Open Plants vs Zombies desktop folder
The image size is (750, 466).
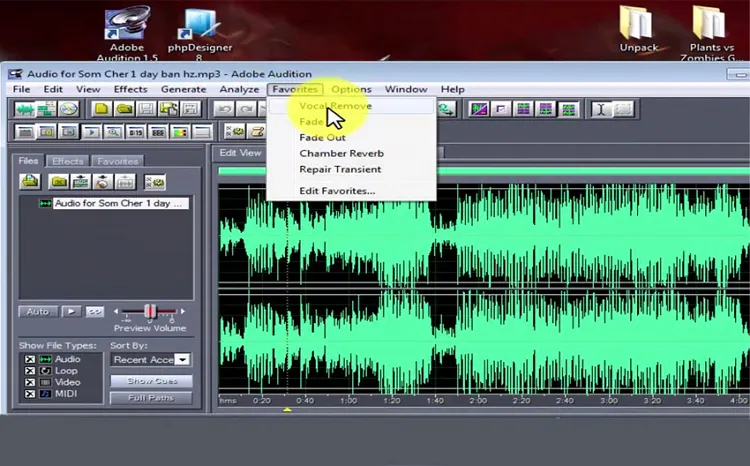click(711, 33)
